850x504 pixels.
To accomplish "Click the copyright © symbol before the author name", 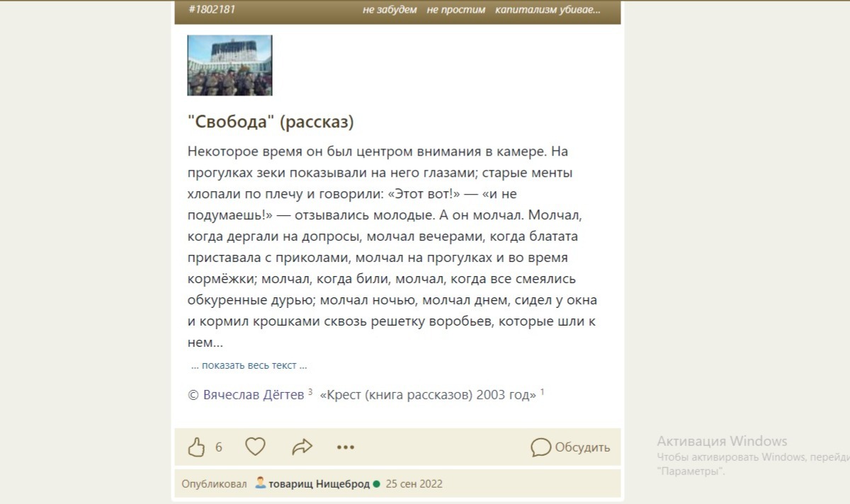I will [190, 394].
